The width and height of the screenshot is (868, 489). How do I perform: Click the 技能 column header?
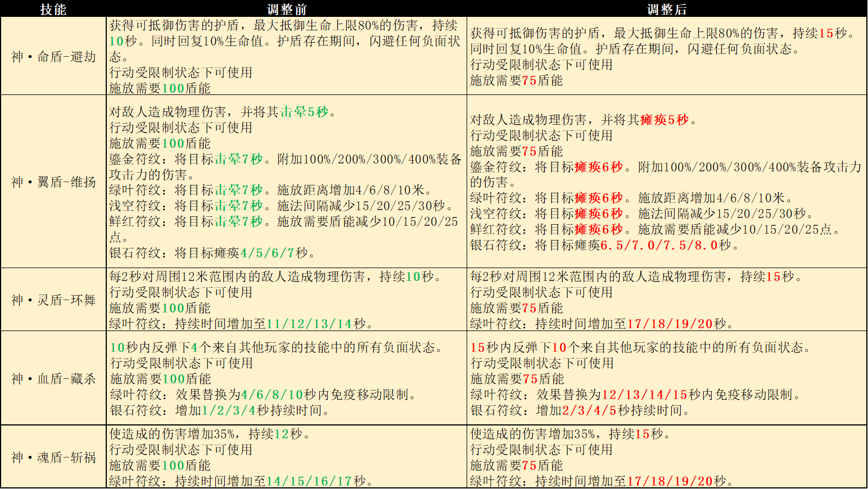[53, 9]
